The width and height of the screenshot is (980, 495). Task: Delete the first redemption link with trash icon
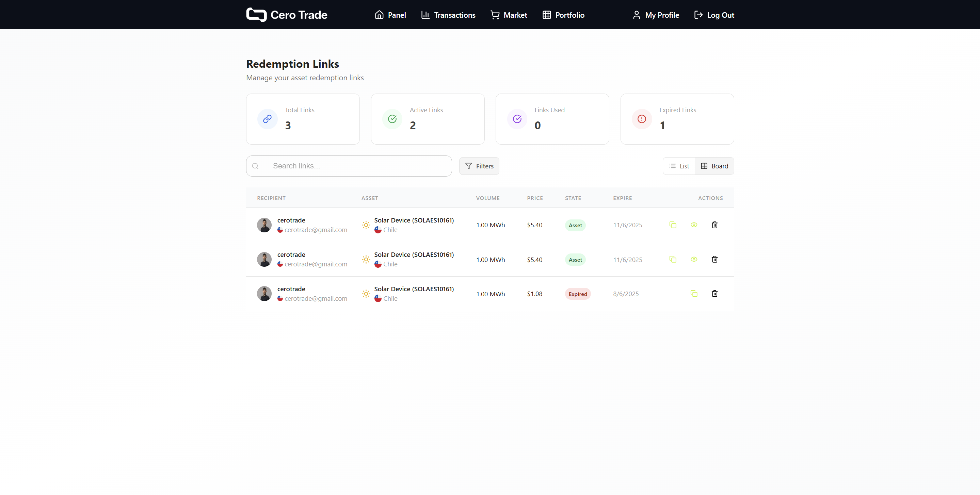click(x=714, y=225)
